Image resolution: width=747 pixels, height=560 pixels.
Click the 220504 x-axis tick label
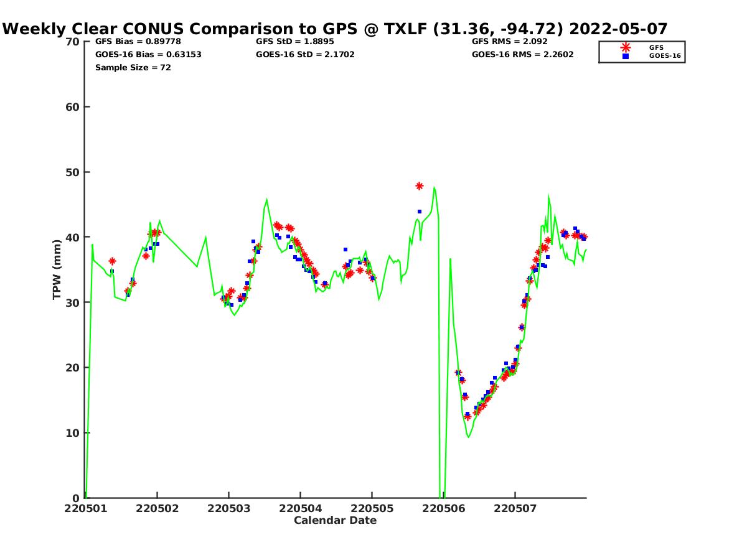tap(300, 509)
